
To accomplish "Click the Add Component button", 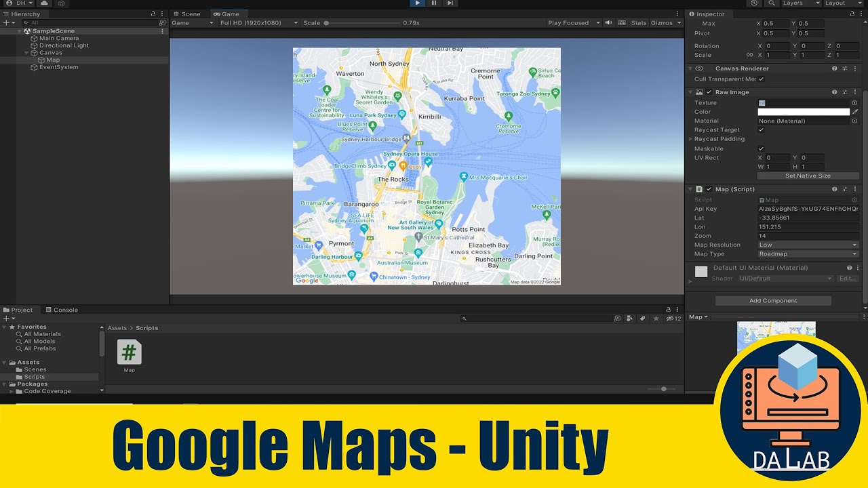I will point(773,301).
